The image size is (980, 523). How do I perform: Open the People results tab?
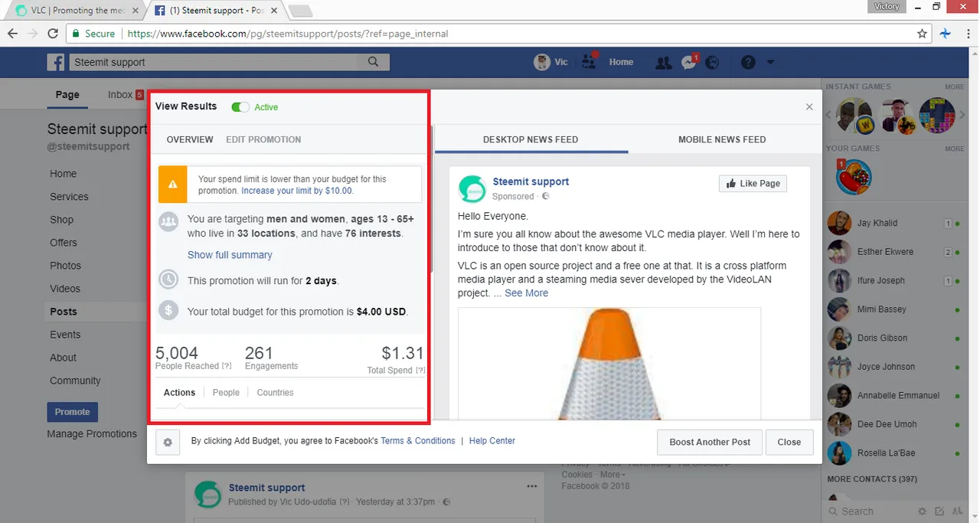[226, 392]
